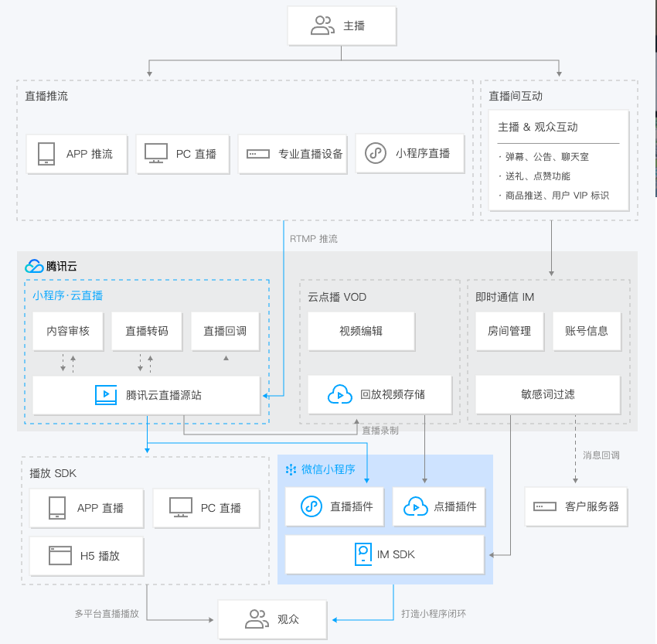Click the device icon in 专业直播设备

(x=257, y=154)
